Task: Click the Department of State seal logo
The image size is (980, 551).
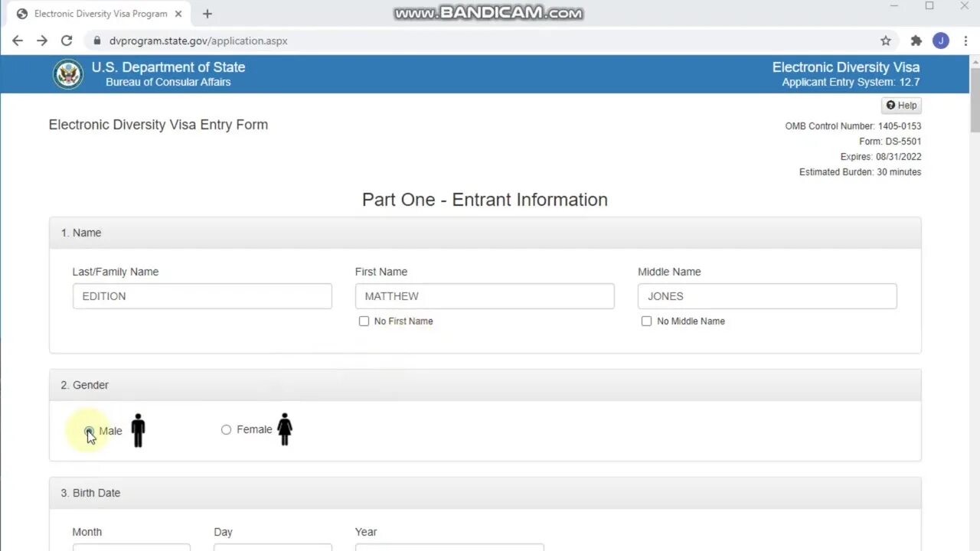Action: tap(68, 74)
